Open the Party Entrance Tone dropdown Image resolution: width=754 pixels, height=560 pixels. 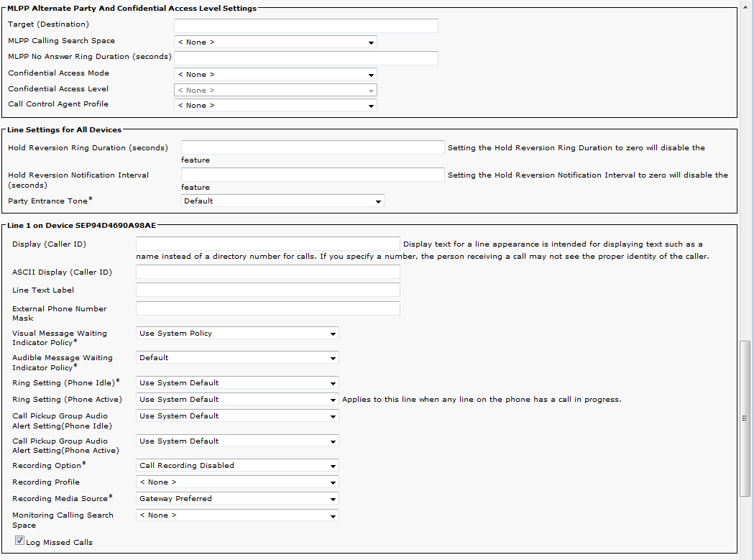282,201
